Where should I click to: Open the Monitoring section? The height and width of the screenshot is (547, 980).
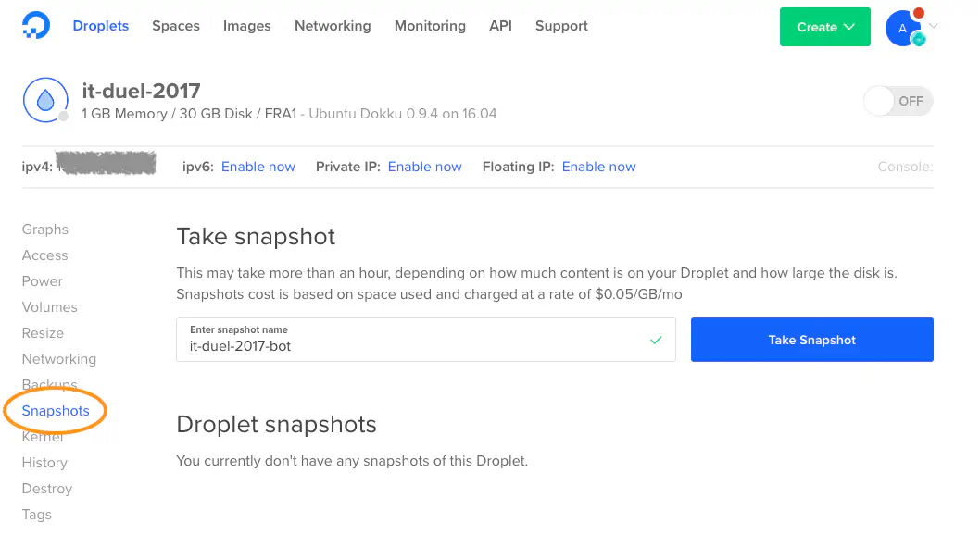(x=430, y=26)
